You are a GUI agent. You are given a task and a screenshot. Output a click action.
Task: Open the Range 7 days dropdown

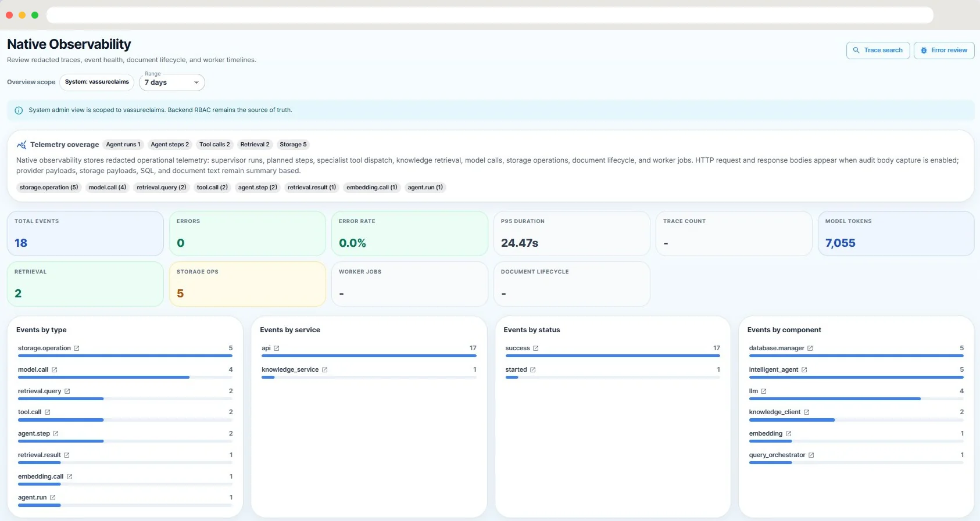(172, 82)
